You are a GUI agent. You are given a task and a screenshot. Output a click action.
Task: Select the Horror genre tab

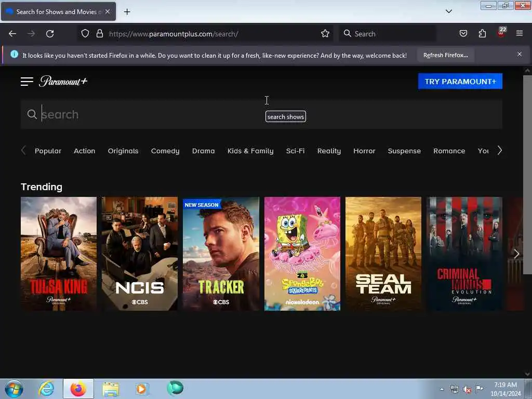pyautogui.click(x=364, y=151)
